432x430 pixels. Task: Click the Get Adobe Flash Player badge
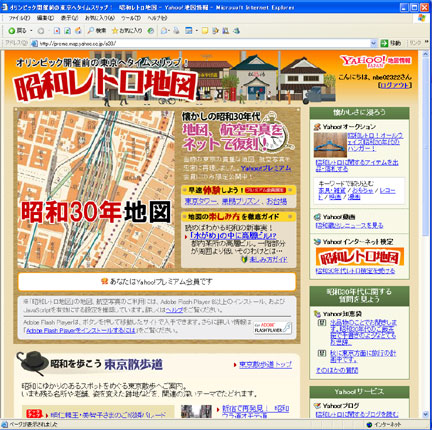click(x=272, y=328)
